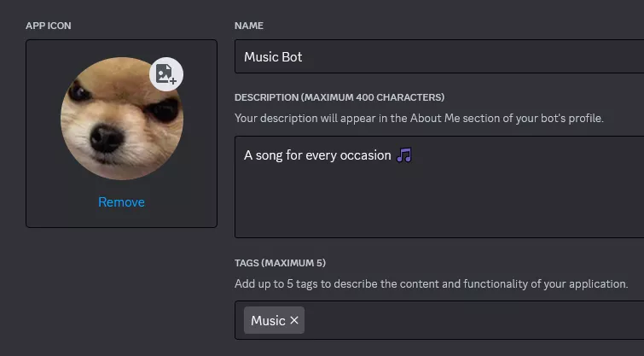
Task: Click the Remove link under the app icon
Action: pyautogui.click(x=121, y=202)
